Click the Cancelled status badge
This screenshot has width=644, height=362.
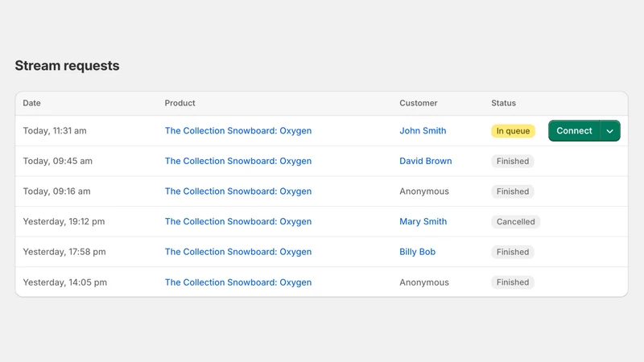tap(515, 222)
